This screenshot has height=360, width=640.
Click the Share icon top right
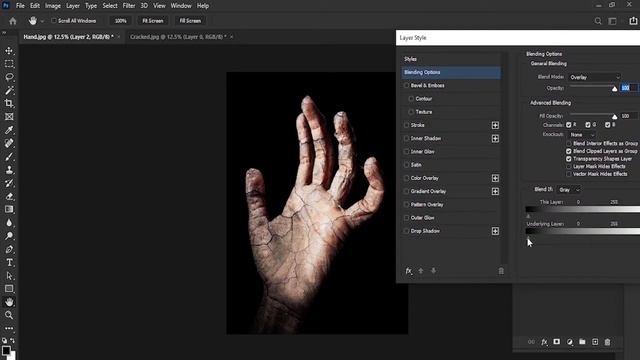click(x=633, y=20)
